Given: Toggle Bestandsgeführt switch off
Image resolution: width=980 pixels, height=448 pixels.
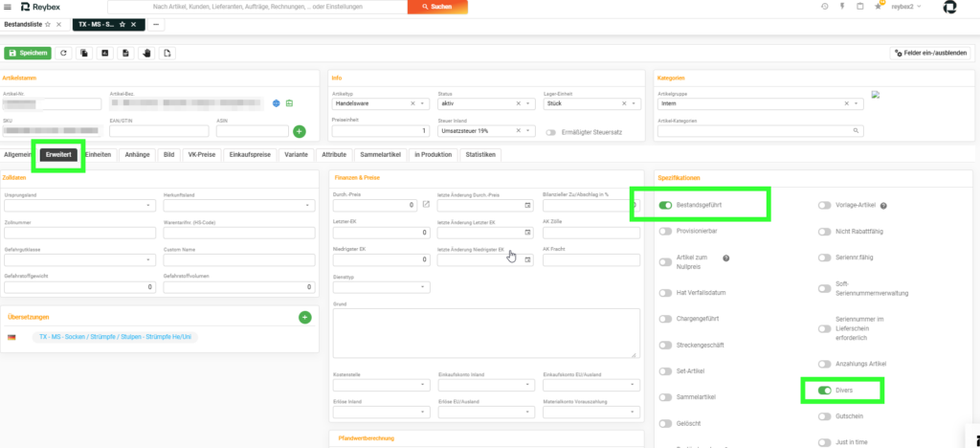Looking at the screenshot, I should click(x=665, y=205).
